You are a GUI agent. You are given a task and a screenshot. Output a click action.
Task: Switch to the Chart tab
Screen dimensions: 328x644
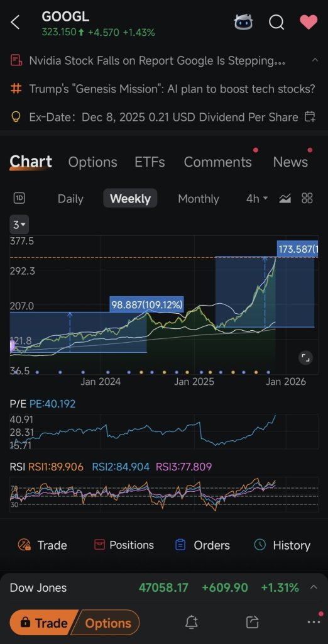coord(31,162)
